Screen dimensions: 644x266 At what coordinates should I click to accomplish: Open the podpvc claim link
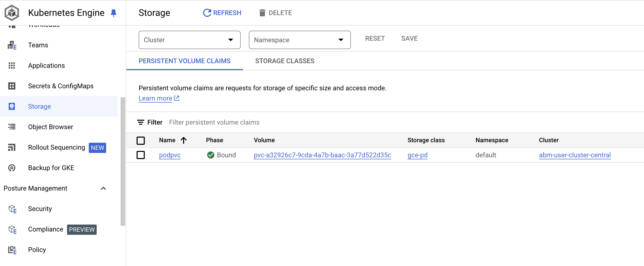click(x=170, y=155)
